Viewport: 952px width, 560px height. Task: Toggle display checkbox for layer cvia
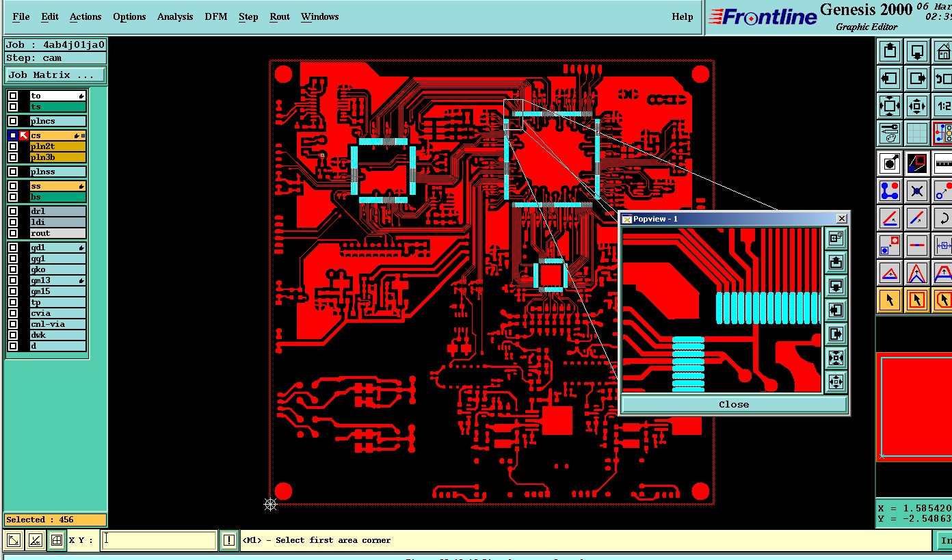[x=13, y=313]
